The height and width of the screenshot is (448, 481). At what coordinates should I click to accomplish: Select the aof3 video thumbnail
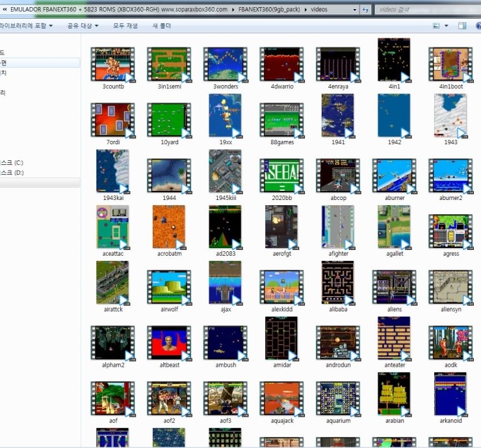coord(226,399)
